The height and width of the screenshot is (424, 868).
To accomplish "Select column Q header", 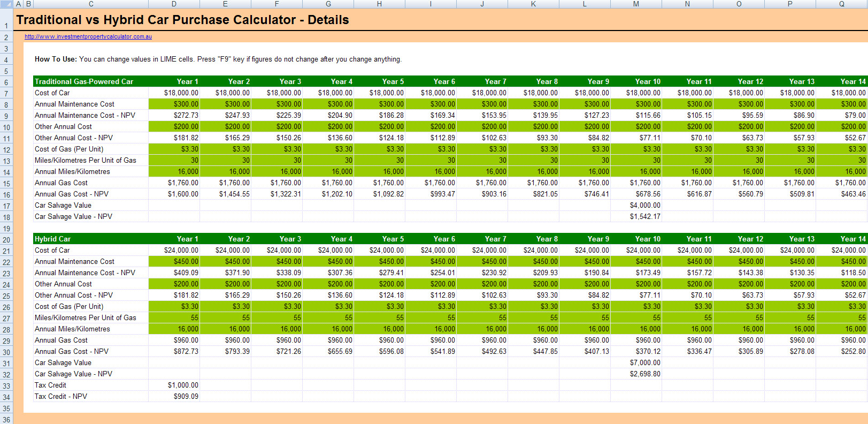I will pos(841,4).
